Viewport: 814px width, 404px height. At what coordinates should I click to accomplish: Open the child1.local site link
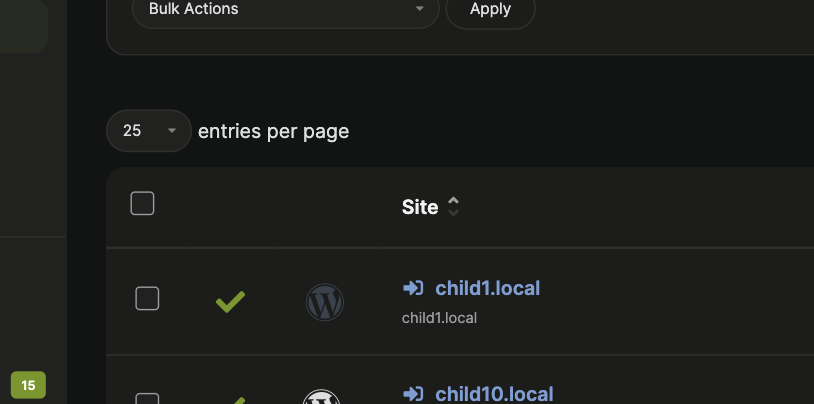point(487,288)
